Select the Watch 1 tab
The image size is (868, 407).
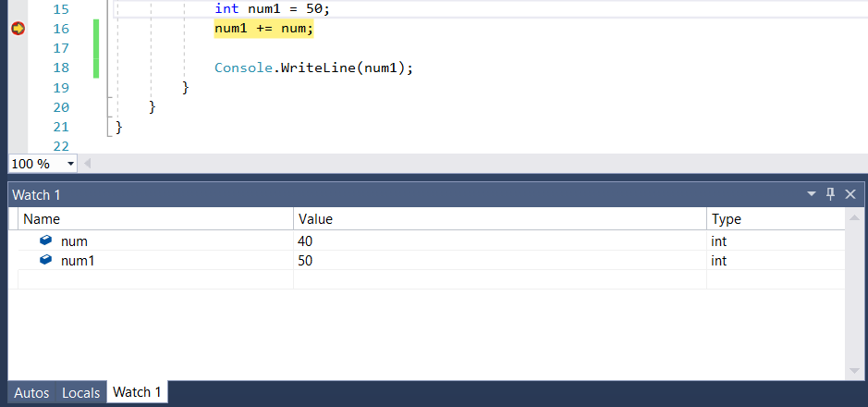click(x=137, y=392)
